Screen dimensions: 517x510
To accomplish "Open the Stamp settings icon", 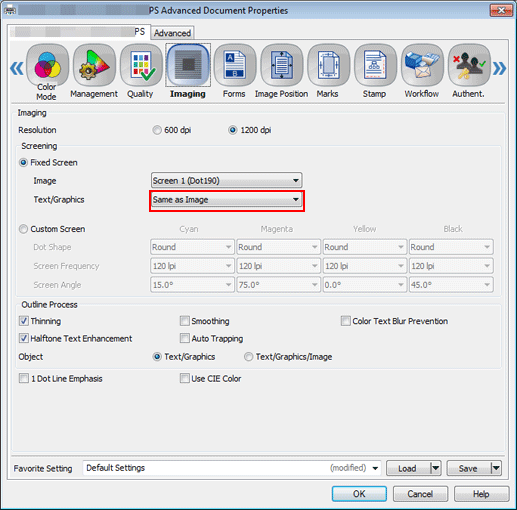I will click(375, 65).
